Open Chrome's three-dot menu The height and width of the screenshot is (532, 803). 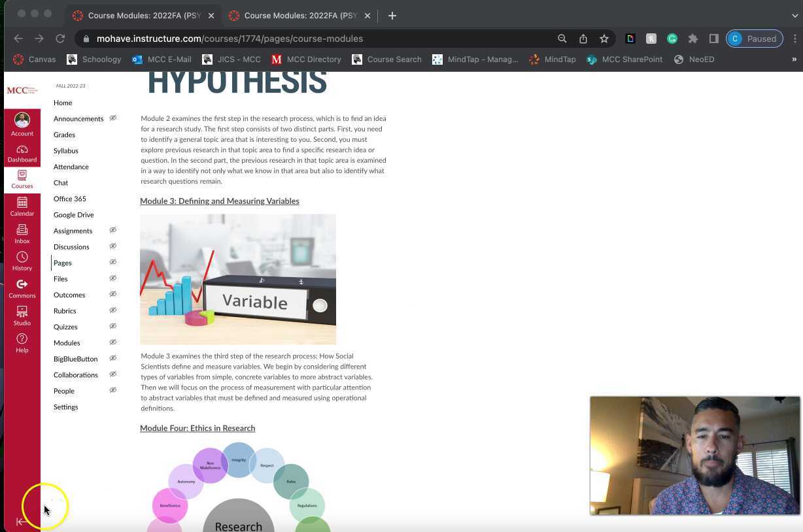[x=795, y=39]
